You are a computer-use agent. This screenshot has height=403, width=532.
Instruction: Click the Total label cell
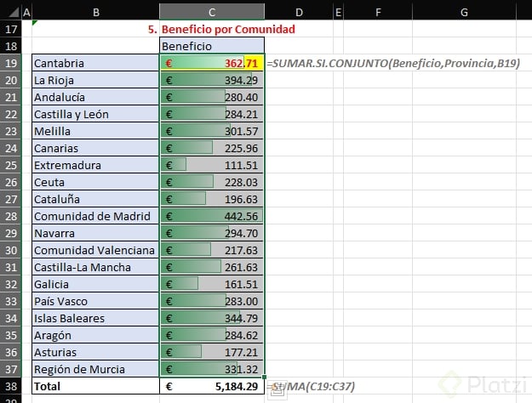(x=94, y=386)
